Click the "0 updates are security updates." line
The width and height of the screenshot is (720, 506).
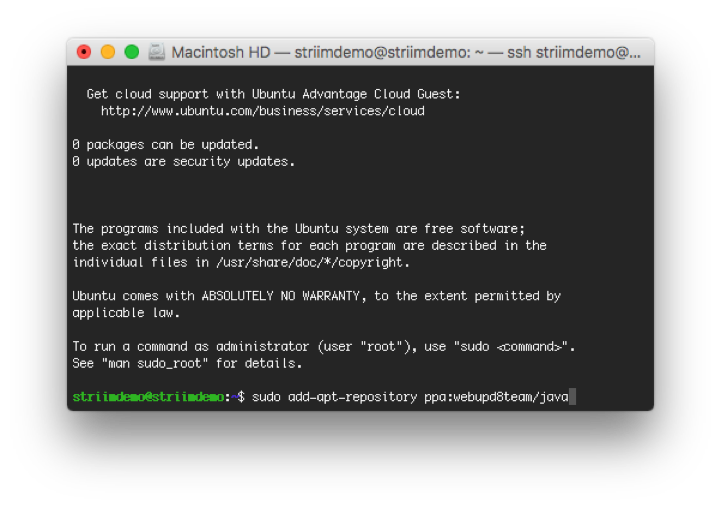[183, 161]
